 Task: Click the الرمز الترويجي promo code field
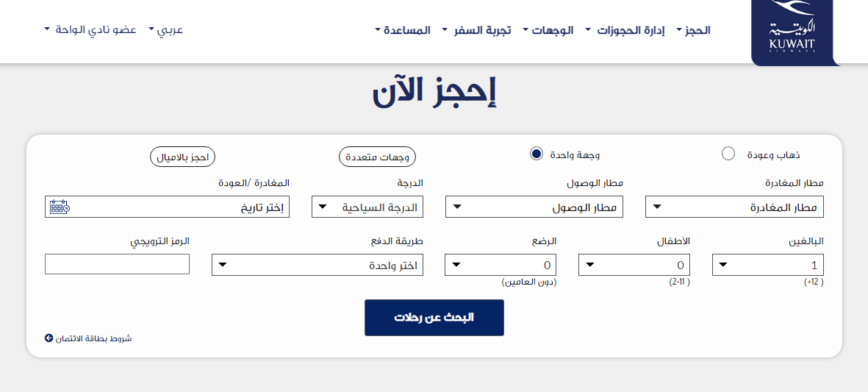[x=117, y=264]
